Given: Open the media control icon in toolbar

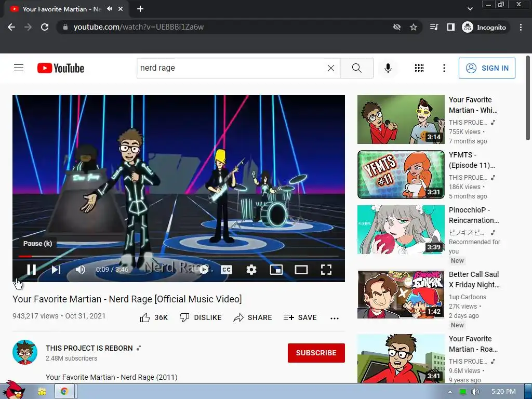Looking at the screenshot, I should (x=434, y=27).
